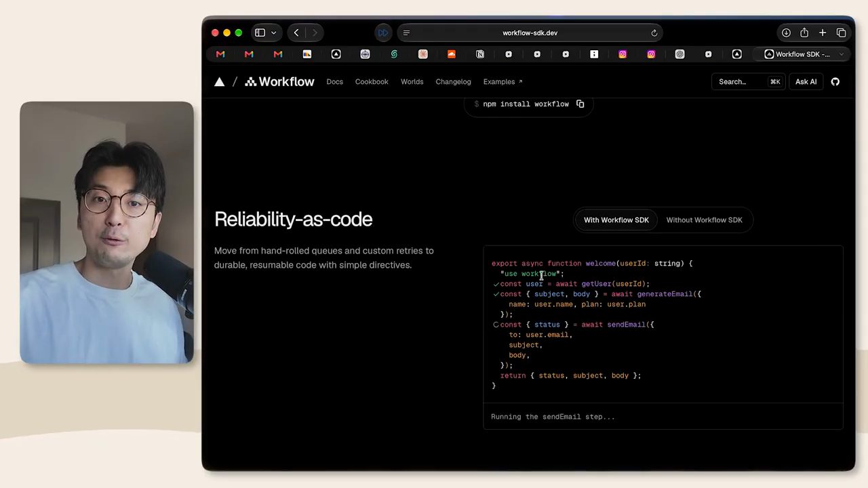
Task: Focus the Search field
Action: [748, 82]
